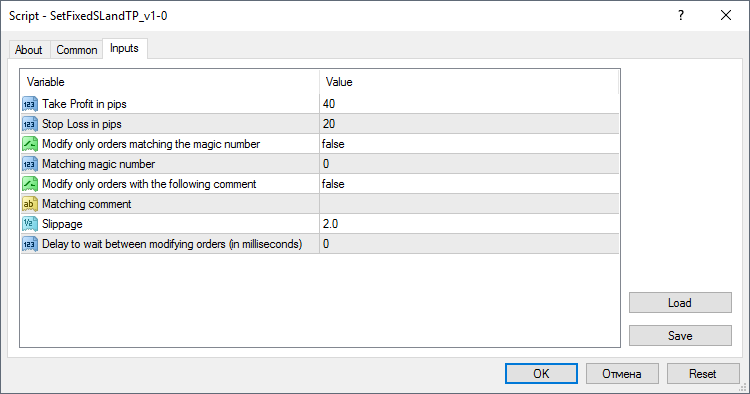This screenshot has width=750, height=394.
Task: Select the 'Stop Loss in pips' variable label
Action: point(82,124)
